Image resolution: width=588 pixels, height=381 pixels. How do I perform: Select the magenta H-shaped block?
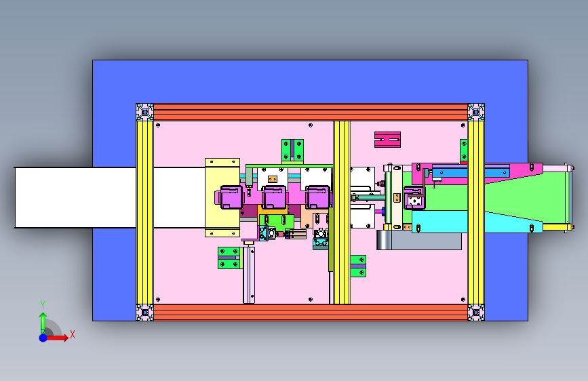(387, 140)
